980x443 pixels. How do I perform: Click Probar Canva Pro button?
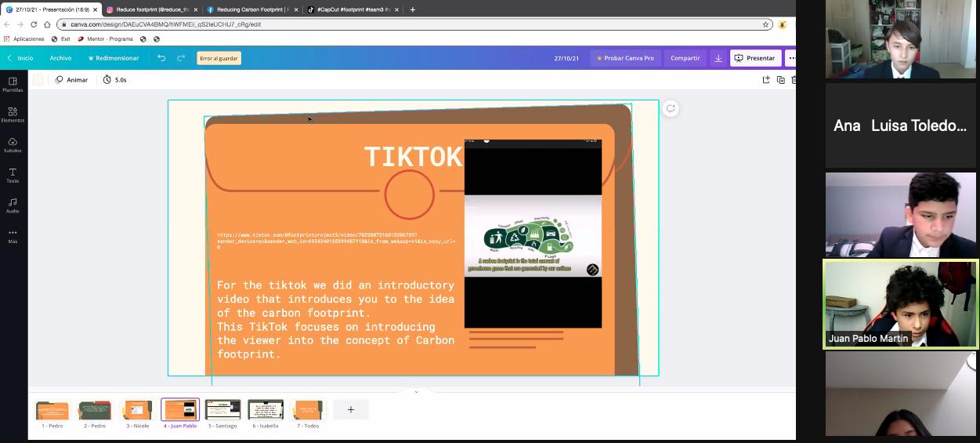click(x=625, y=58)
